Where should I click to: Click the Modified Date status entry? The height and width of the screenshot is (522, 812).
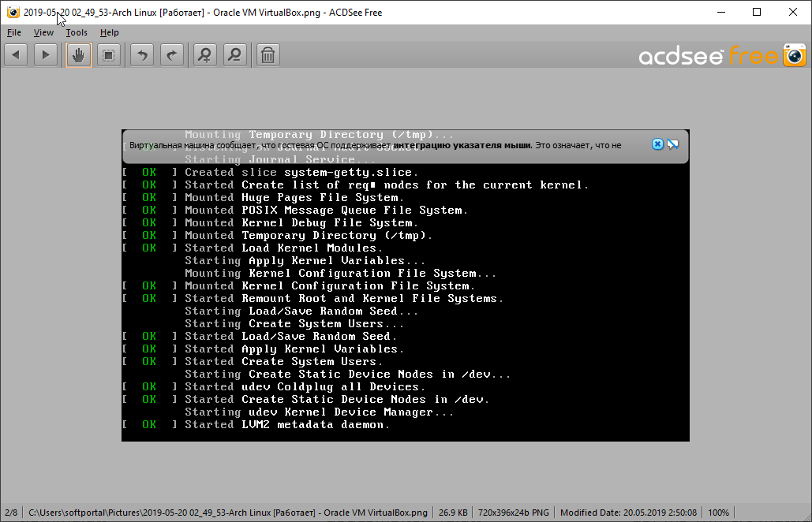click(628, 513)
